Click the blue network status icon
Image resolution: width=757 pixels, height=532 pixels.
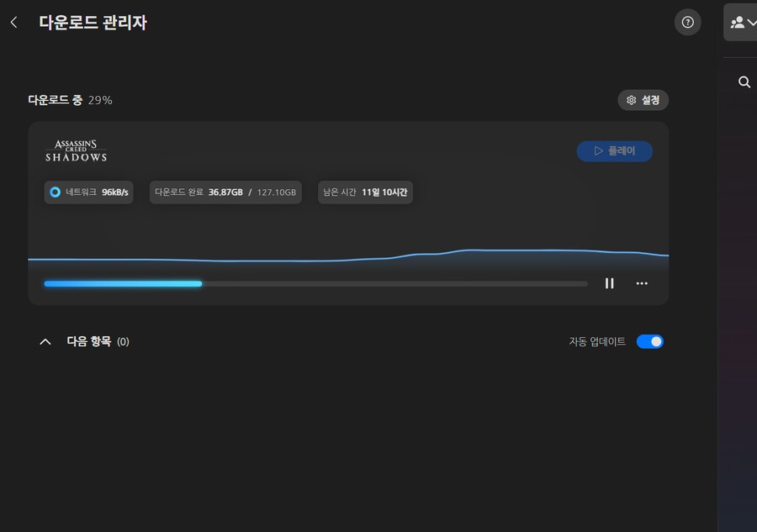click(x=53, y=192)
